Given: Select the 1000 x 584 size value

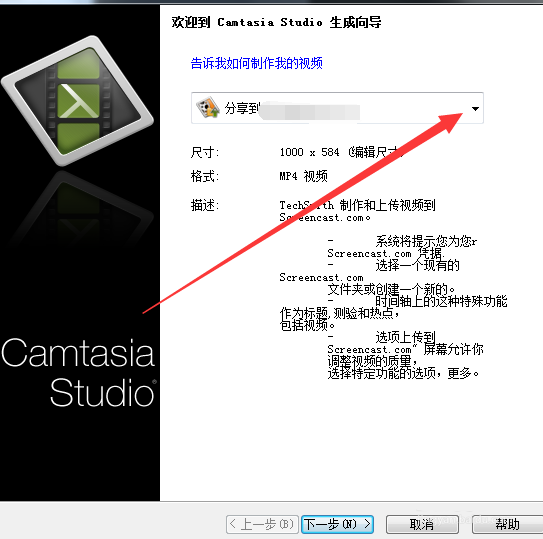Looking at the screenshot, I should (309, 152).
